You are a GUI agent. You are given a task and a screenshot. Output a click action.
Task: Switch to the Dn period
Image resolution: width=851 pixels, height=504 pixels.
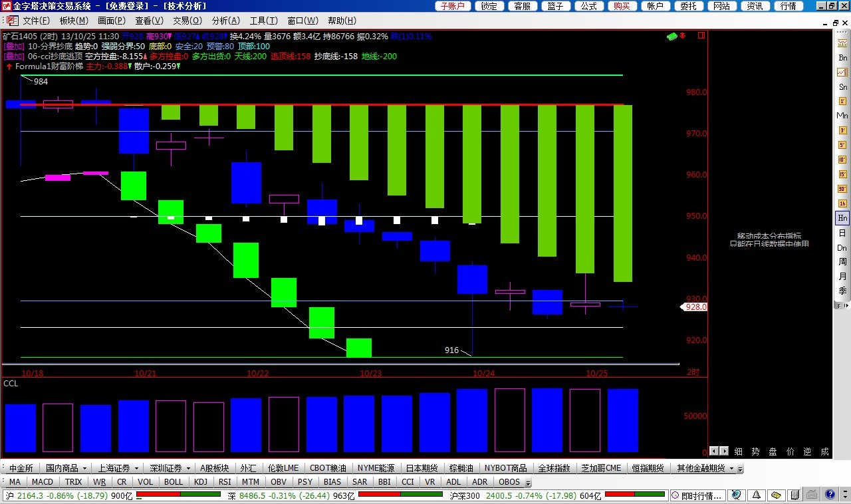click(842, 248)
